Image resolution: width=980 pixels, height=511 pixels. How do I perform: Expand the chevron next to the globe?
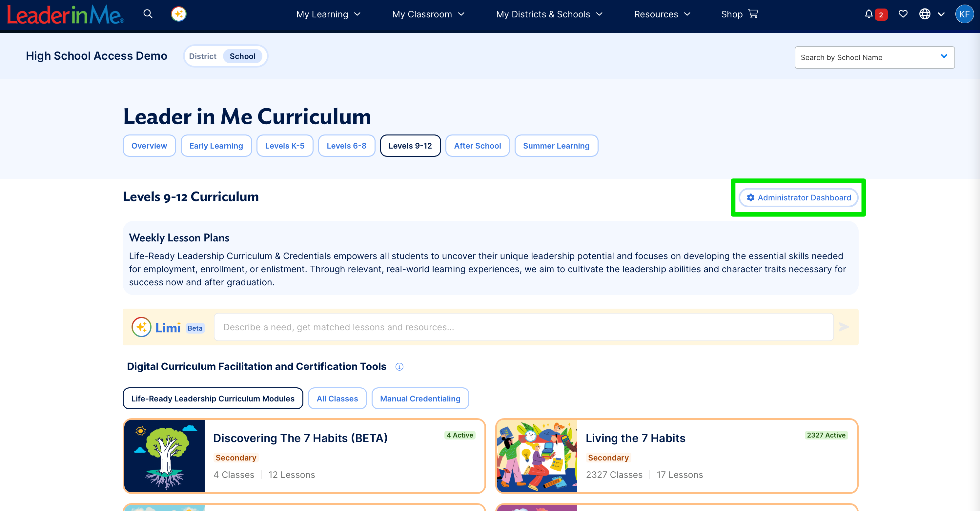tap(941, 14)
